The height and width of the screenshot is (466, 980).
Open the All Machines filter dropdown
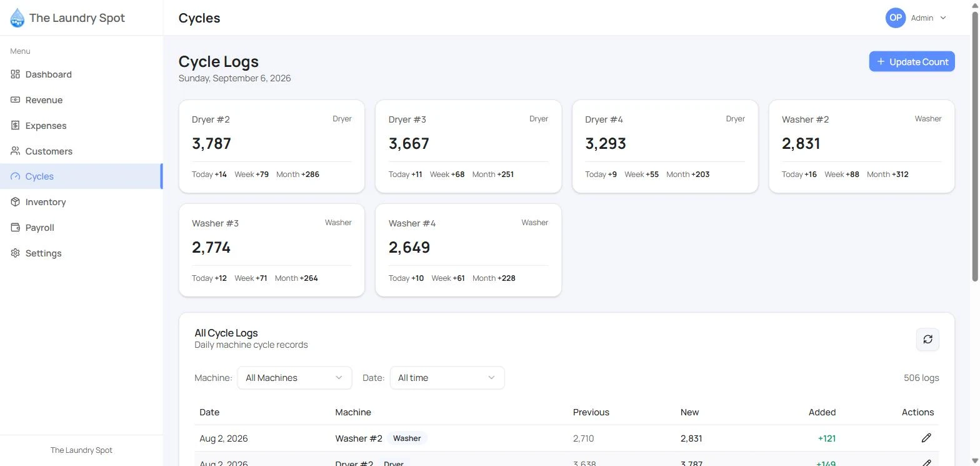click(294, 378)
